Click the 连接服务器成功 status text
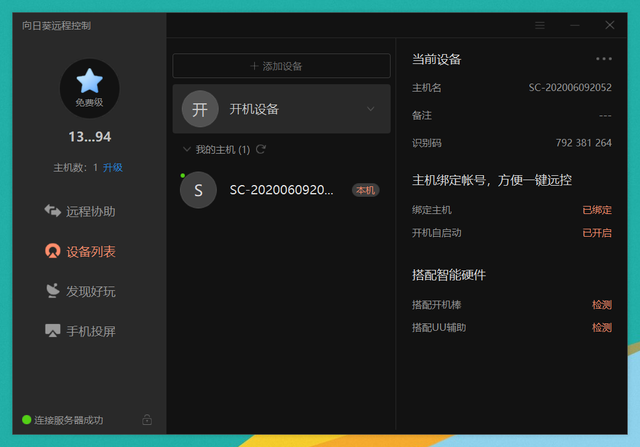 pos(69,420)
